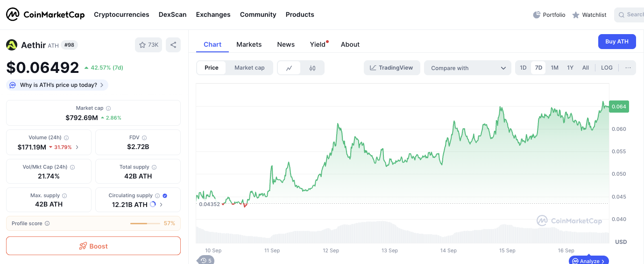Show the FDV info icon
Viewport: 644px width, 264px height.
pyautogui.click(x=144, y=138)
